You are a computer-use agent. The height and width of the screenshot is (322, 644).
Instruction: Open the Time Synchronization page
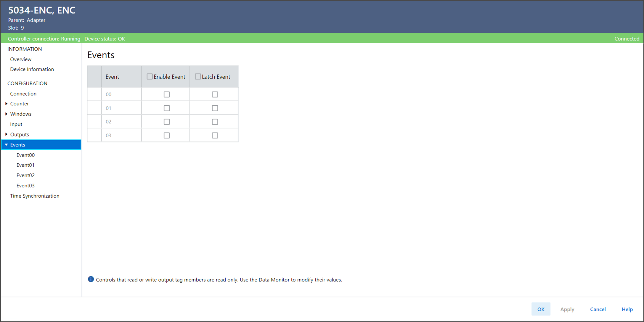35,196
